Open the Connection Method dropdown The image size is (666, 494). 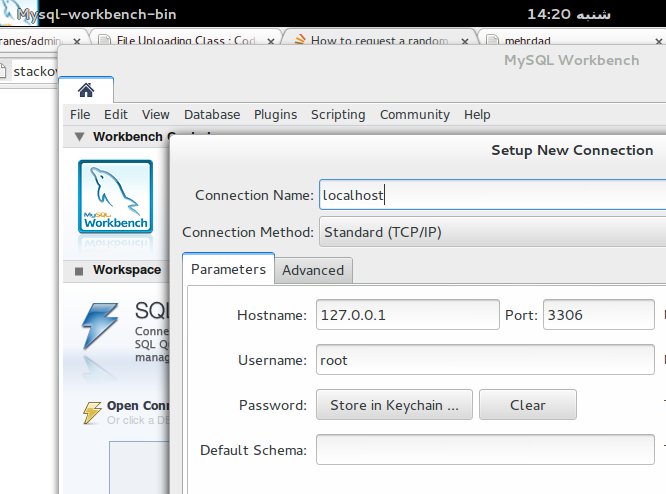[x=492, y=232]
